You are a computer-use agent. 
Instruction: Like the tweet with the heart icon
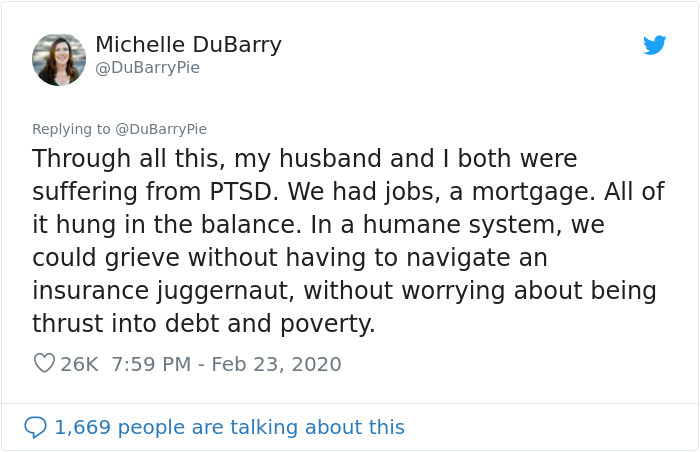click(43, 364)
